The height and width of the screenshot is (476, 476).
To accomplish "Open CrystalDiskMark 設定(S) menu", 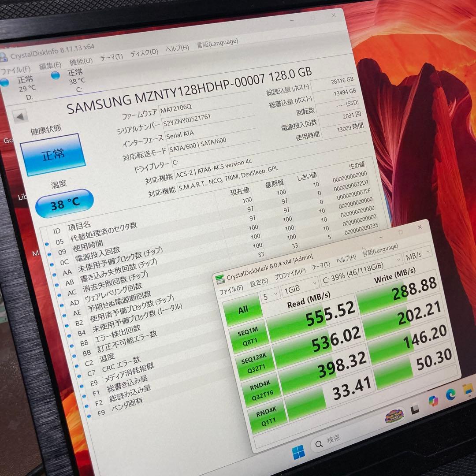I will pos(259,283).
